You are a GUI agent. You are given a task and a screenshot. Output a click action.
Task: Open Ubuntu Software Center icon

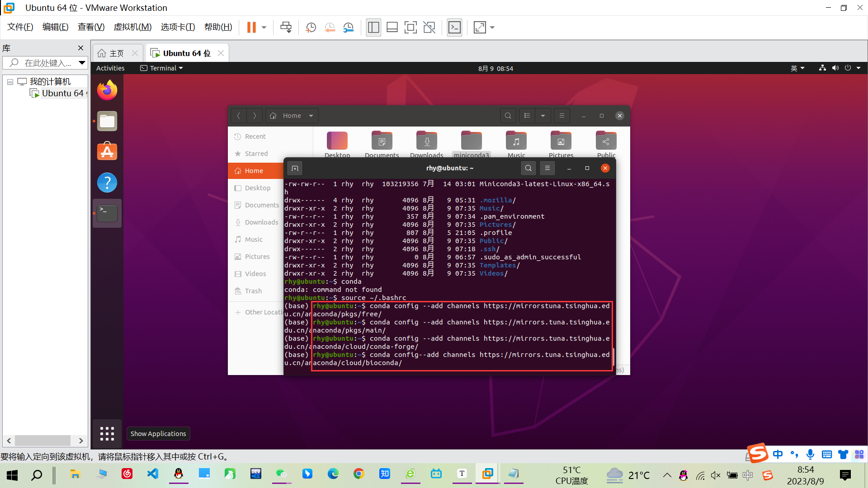point(107,151)
